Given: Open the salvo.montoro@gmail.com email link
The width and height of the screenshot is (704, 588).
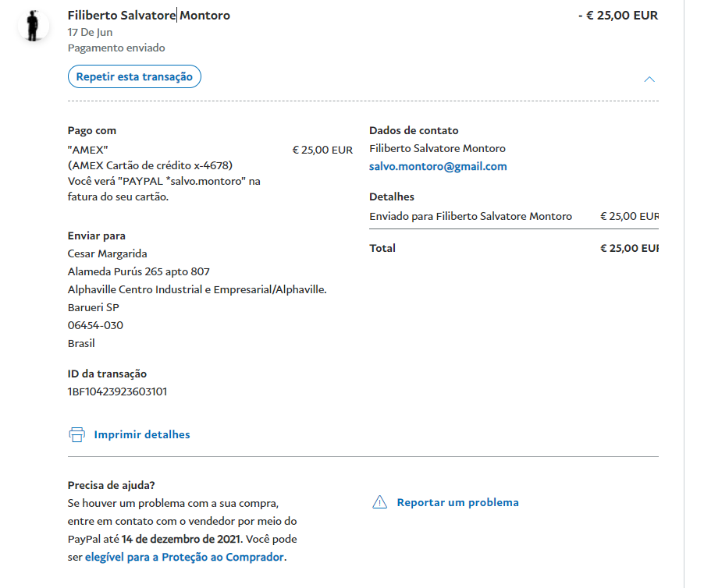Looking at the screenshot, I should (x=438, y=166).
